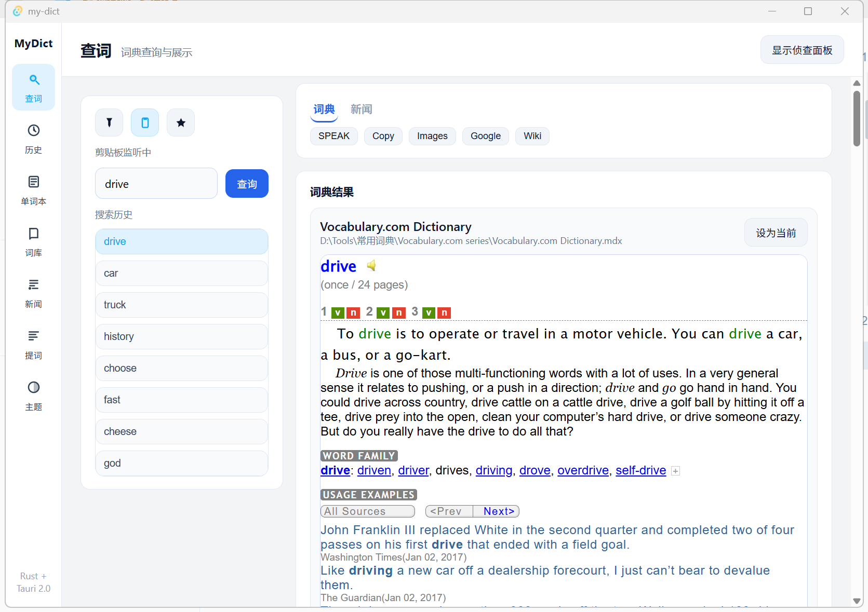Open the 历史 history sidebar icon
Screen dimensions: 868x612
pyautogui.click(x=33, y=139)
